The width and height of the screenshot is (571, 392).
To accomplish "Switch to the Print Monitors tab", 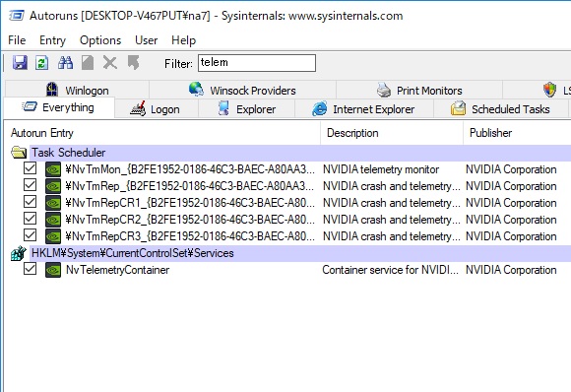I will [x=419, y=90].
